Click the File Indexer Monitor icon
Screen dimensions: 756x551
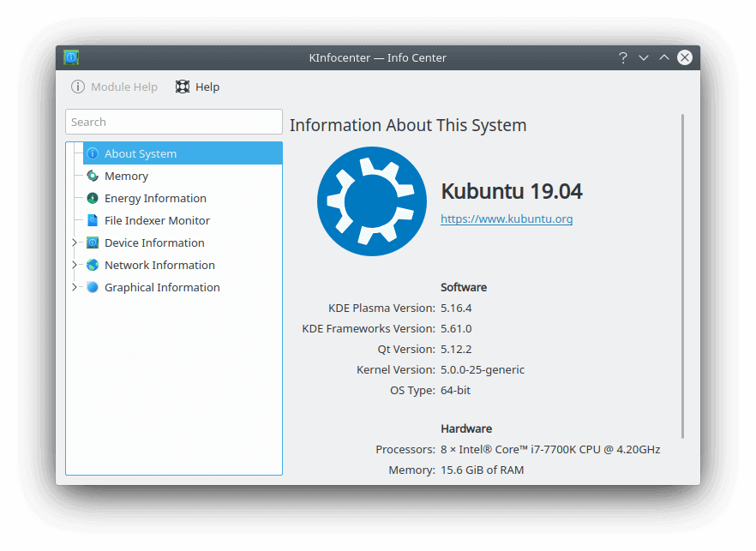click(93, 220)
